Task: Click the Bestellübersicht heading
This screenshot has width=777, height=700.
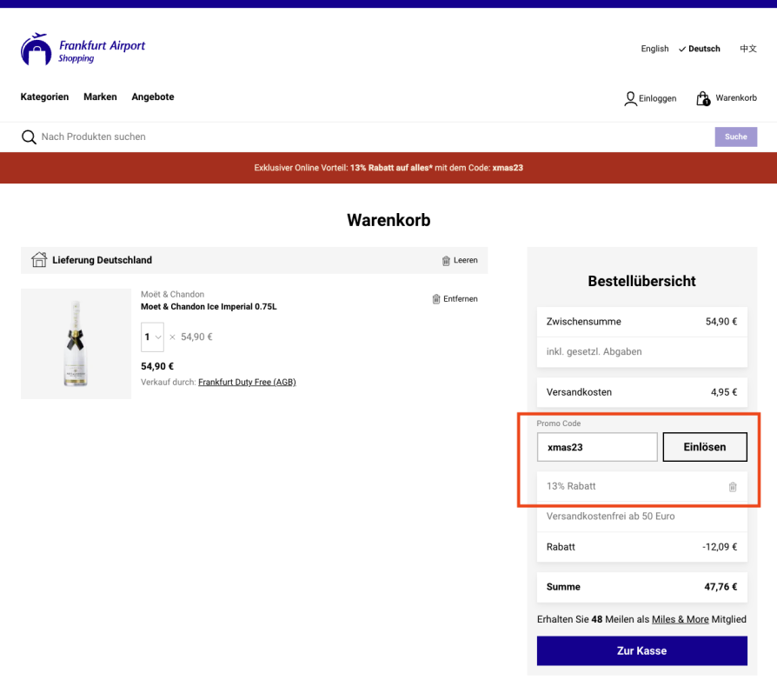Action: click(641, 281)
